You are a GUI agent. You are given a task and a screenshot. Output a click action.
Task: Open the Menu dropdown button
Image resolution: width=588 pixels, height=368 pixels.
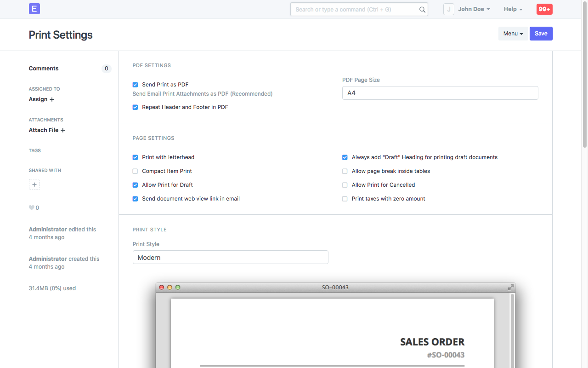point(513,34)
